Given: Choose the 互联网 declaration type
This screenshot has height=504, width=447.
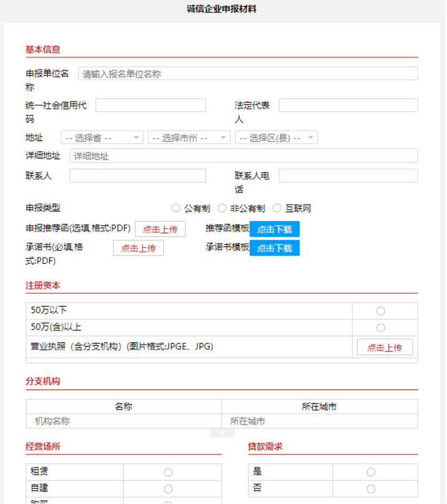Looking at the screenshot, I should [278, 208].
